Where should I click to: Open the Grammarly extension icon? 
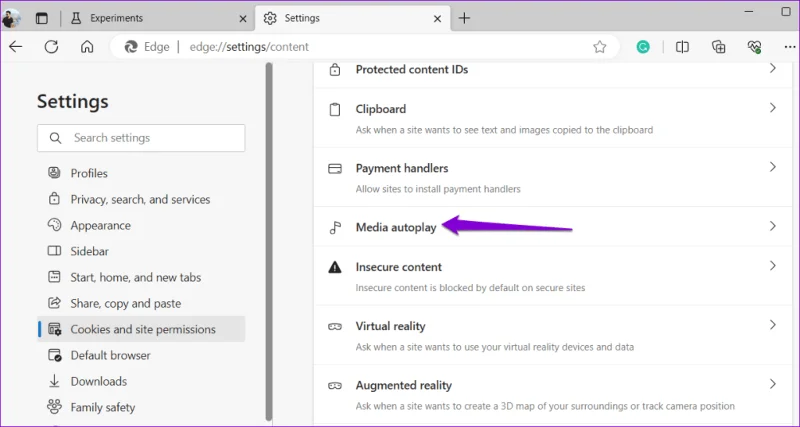[x=643, y=47]
